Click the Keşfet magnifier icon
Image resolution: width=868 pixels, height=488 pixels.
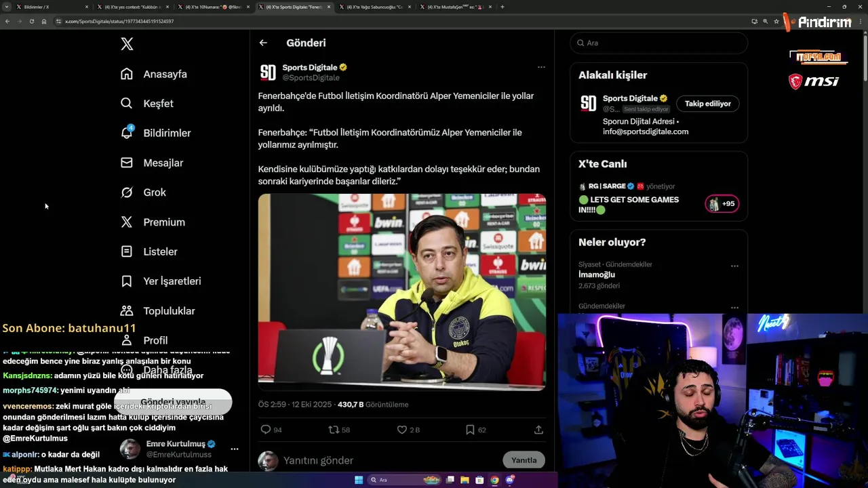point(127,104)
